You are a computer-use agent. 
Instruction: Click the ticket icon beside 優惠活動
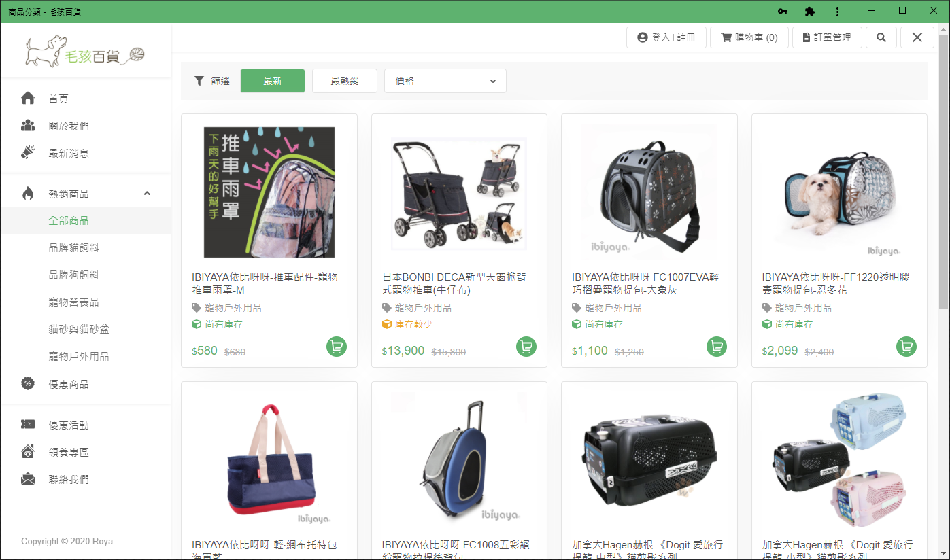pos(28,425)
